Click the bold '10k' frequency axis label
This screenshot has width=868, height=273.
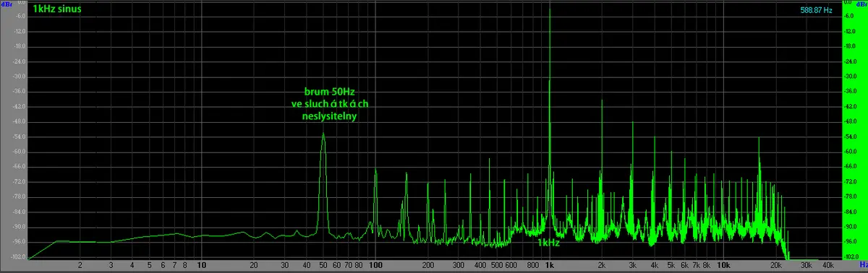tap(724, 265)
